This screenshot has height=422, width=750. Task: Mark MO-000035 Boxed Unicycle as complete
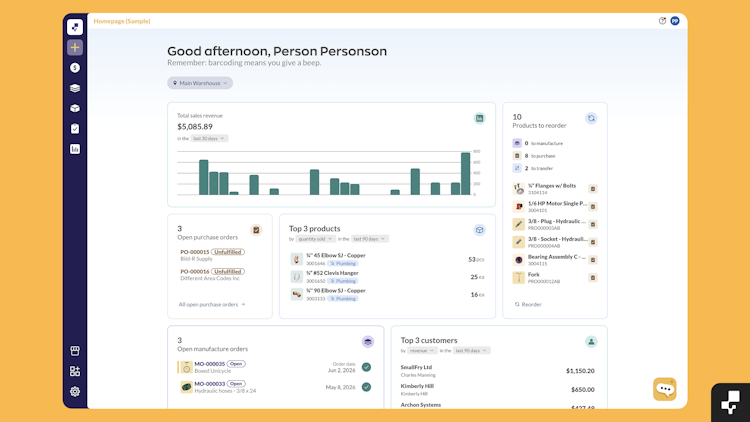366,367
